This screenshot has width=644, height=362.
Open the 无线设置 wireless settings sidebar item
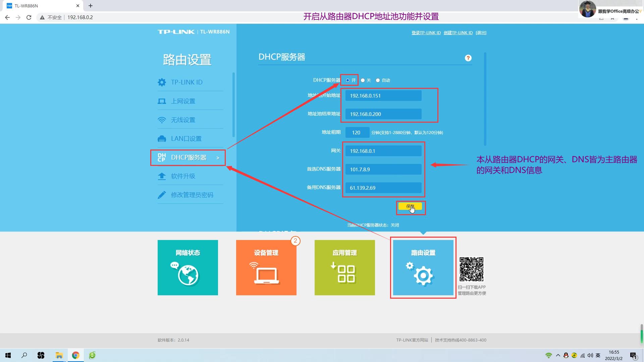183,120
